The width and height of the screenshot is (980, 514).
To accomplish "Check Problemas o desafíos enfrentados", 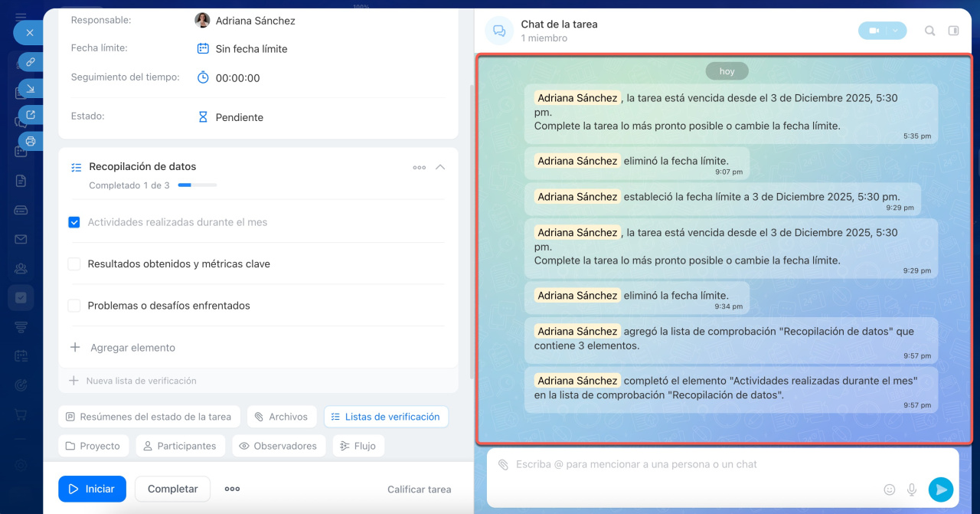I will point(74,306).
